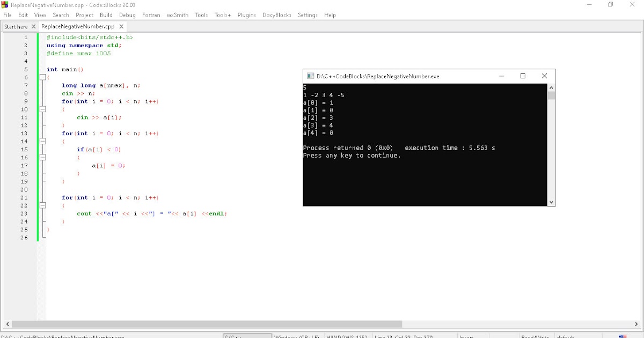Toggle the Read/Write status indicator
The width and height of the screenshot is (644, 338).
tap(535, 336)
